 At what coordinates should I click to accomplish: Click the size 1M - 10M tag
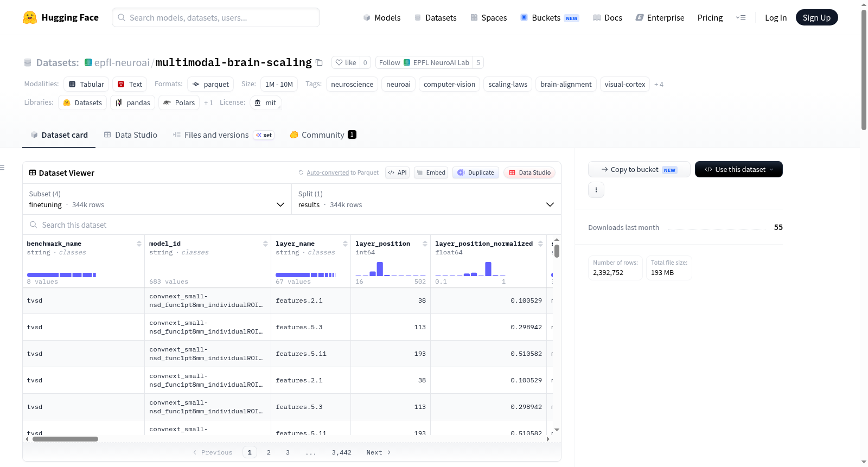[279, 84]
